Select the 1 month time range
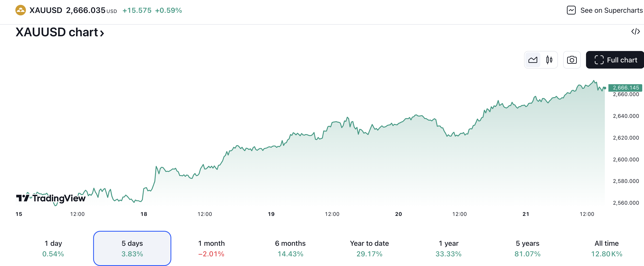Image resolution: width=644 pixels, height=266 pixels. click(211, 248)
